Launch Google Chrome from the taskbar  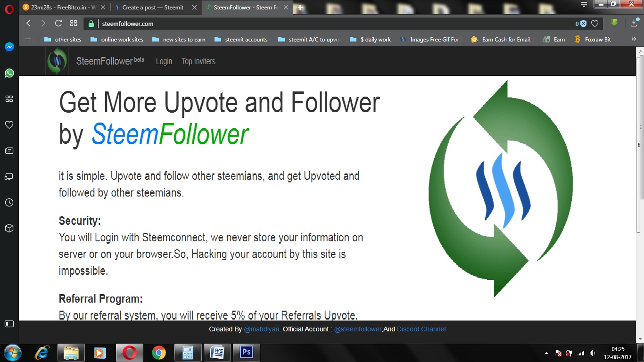[159, 353]
